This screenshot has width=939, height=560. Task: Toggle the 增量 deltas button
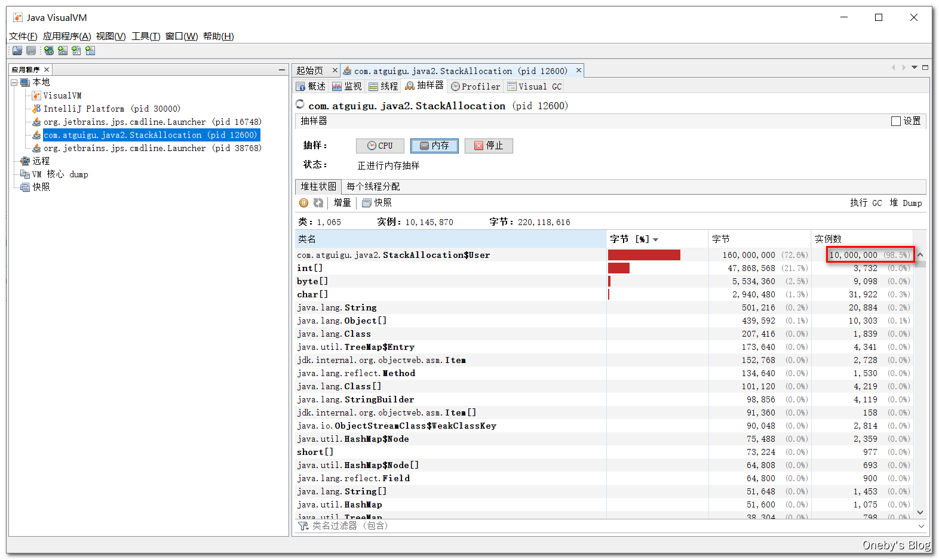(x=342, y=203)
